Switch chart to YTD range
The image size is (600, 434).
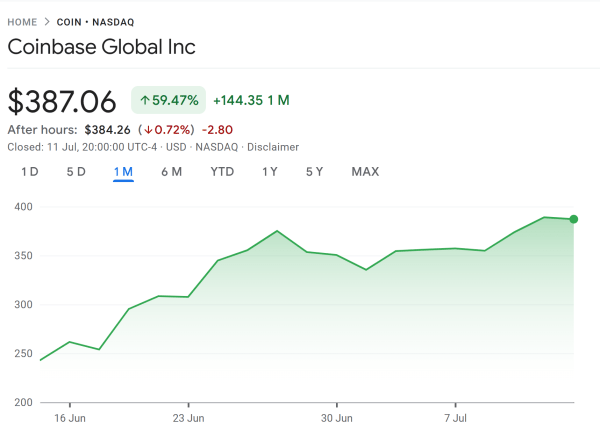222,172
